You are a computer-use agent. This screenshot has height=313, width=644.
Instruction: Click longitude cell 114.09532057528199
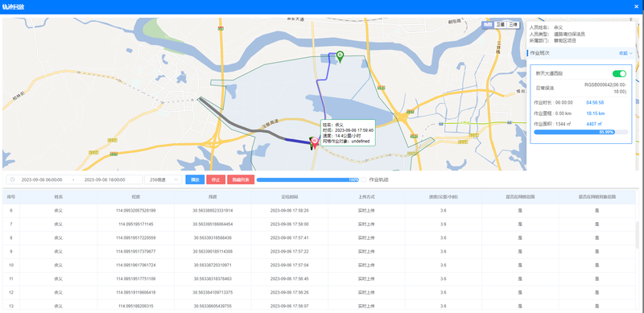pos(136,210)
